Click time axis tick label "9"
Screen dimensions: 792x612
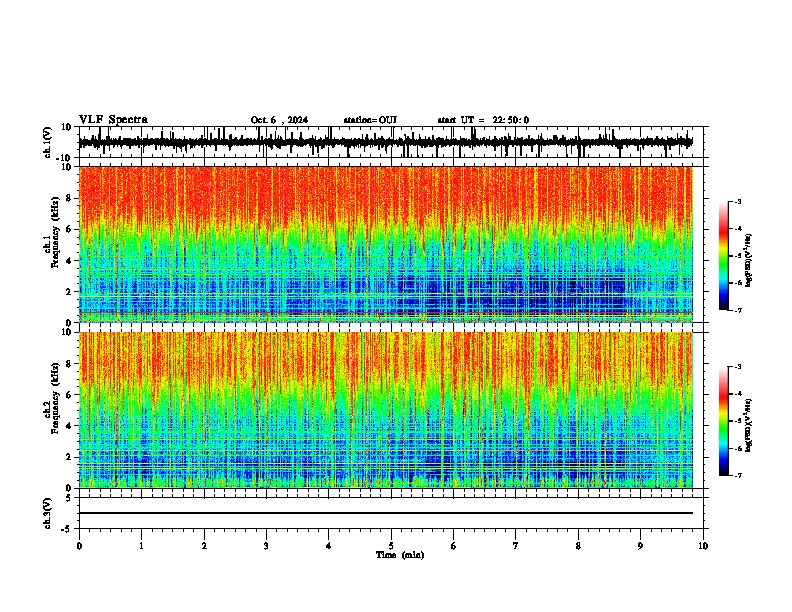pos(640,546)
